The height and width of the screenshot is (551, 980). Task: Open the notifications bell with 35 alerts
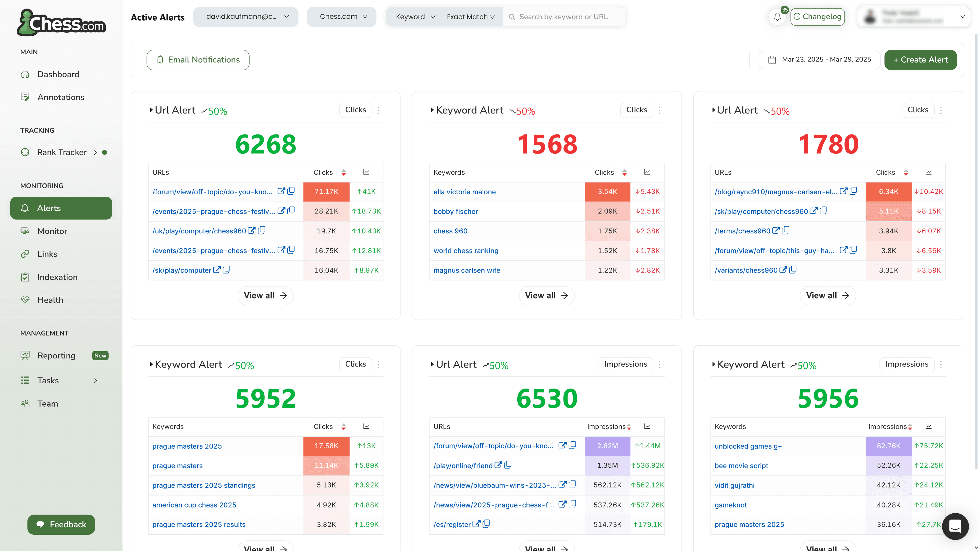point(777,17)
